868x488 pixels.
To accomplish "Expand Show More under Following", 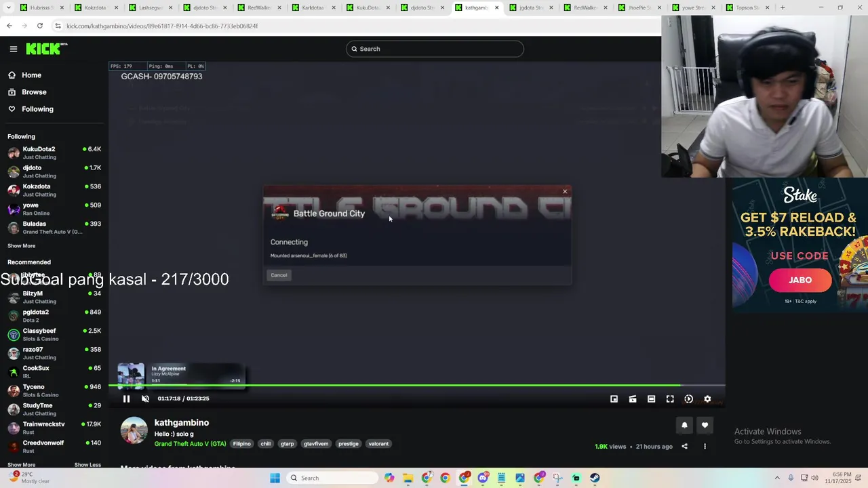I will click(21, 246).
